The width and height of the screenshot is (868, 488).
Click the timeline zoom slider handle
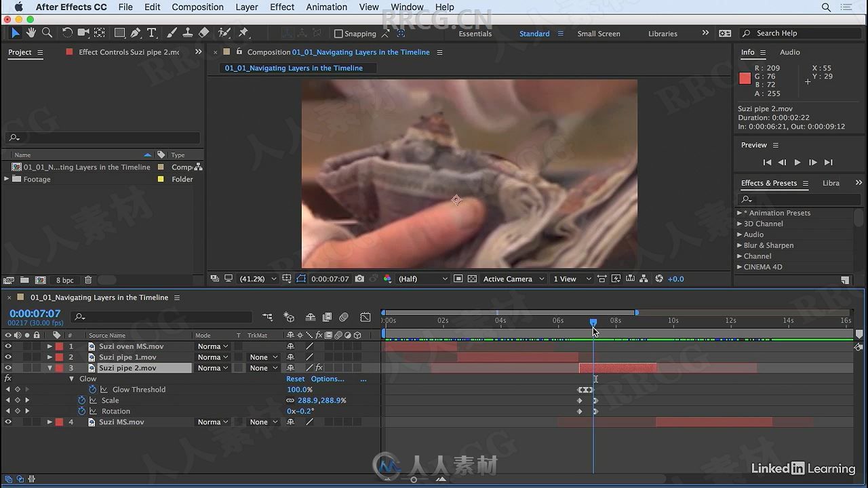414,479
